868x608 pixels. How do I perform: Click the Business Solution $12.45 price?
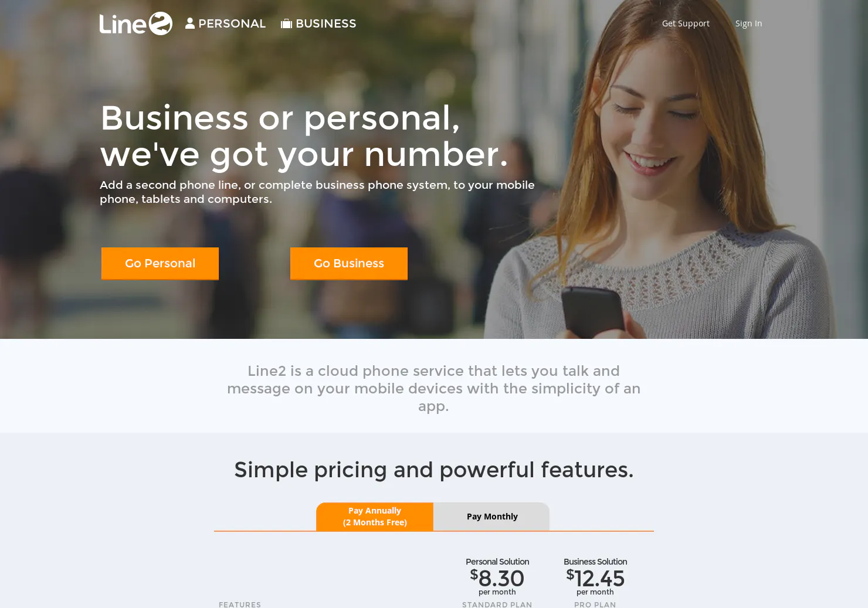[595, 578]
